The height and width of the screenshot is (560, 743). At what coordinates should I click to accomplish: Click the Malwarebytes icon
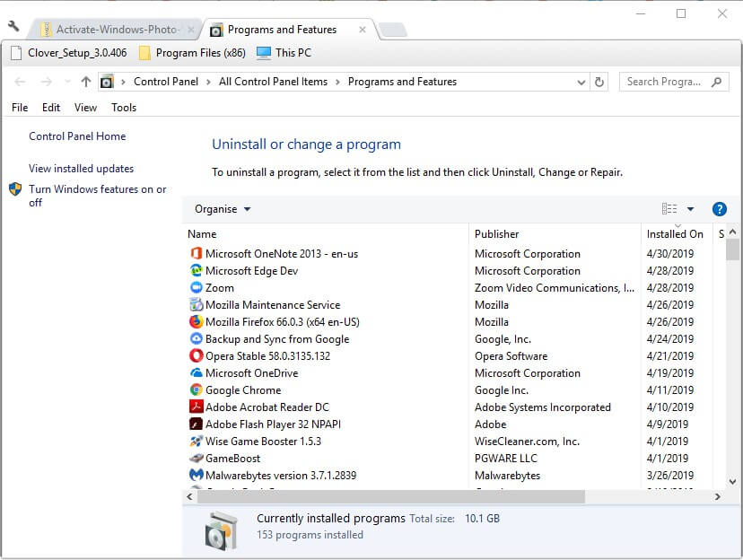pyautogui.click(x=196, y=476)
